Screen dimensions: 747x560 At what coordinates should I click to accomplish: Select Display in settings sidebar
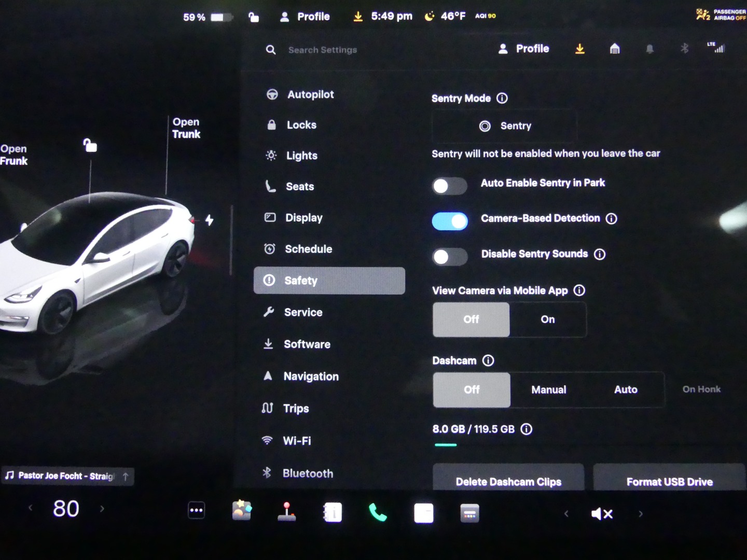tap(303, 218)
